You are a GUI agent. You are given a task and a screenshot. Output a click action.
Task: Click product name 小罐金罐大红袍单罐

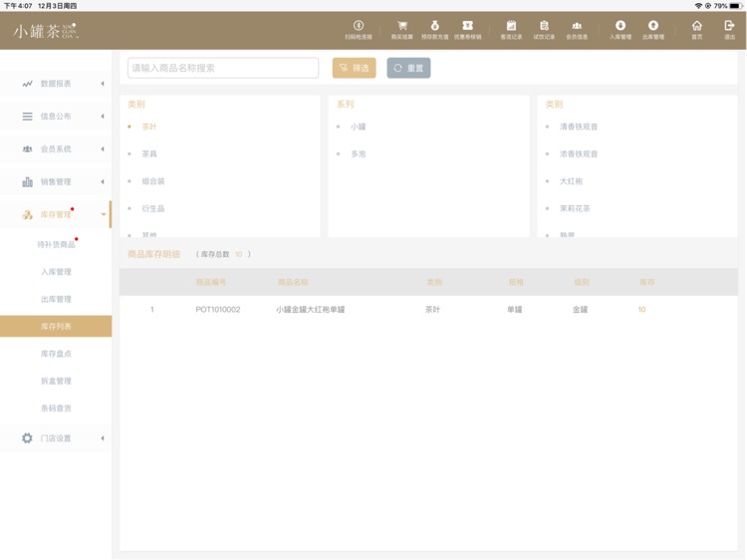pos(311,309)
